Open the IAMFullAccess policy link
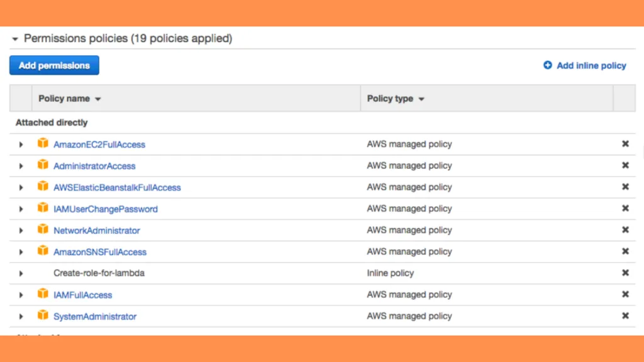 coord(82,295)
